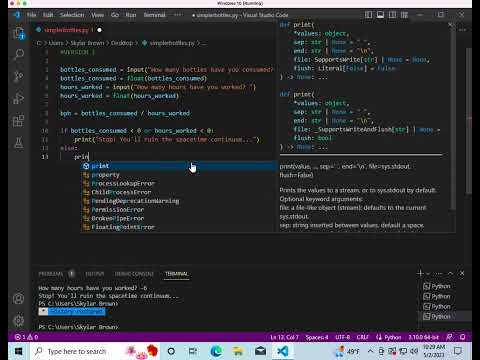Image resolution: width=480 pixels, height=360 pixels.
Task: Select the property autocomplete suggestion
Action: [179, 175]
